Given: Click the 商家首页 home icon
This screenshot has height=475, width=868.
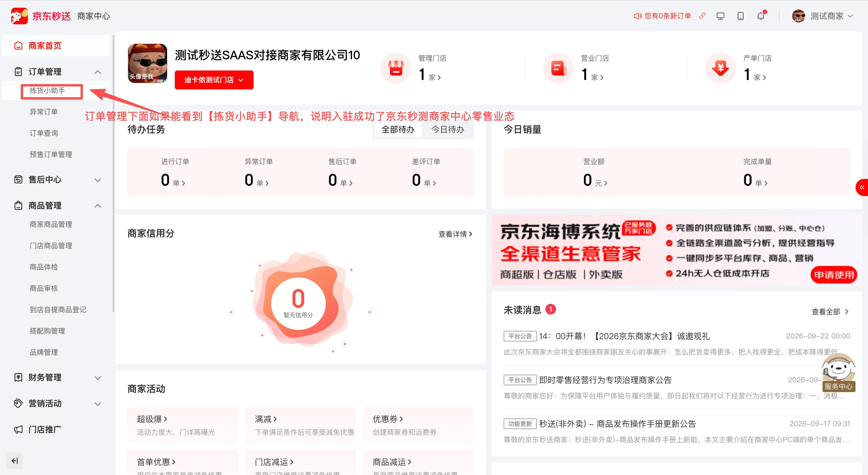Looking at the screenshot, I should pos(18,46).
